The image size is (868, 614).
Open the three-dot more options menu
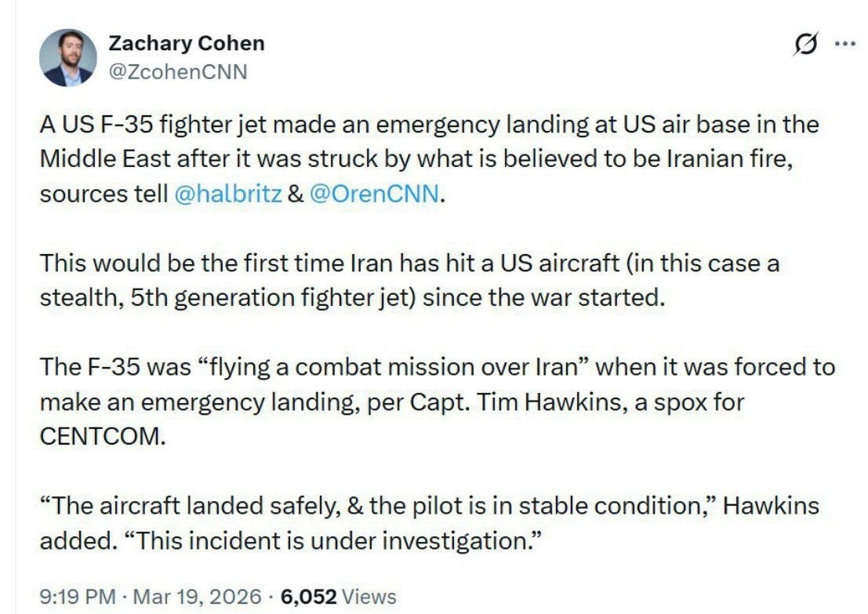pos(844,45)
